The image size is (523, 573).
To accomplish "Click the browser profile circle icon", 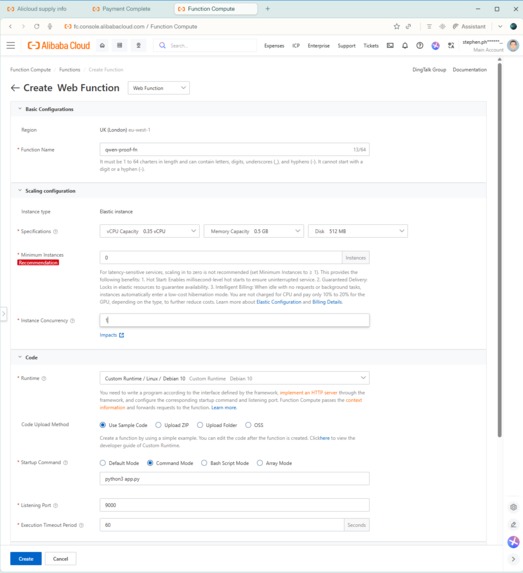I will (513, 26).
